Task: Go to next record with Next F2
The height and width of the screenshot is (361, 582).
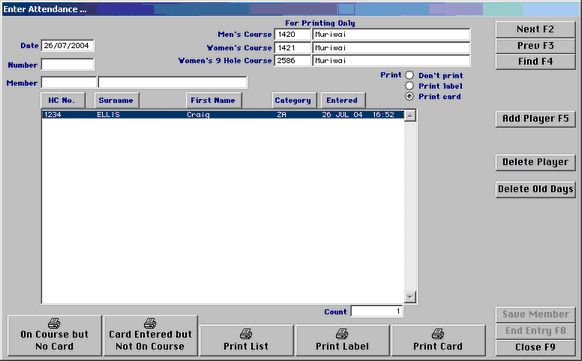Action: click(x=535, y=29)
